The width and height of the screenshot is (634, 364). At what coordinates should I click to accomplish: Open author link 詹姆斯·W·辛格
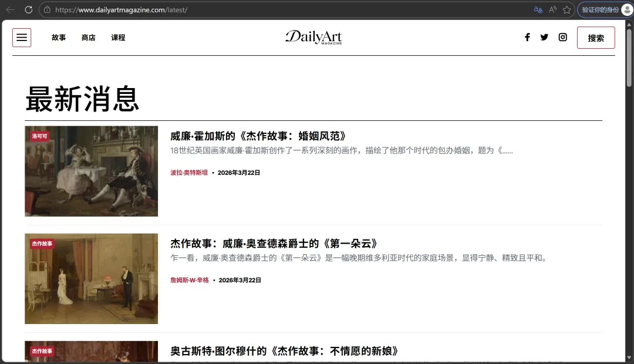(x=189, y=280)
